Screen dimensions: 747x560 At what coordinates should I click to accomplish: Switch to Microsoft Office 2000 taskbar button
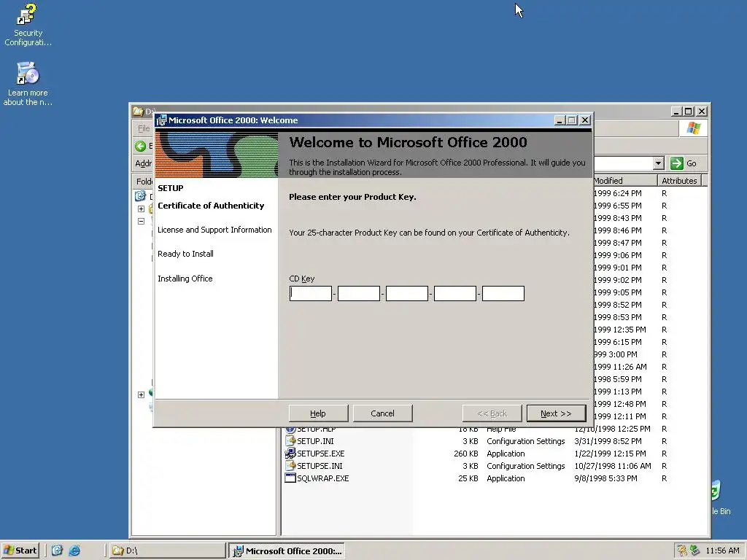coord(287,551)
